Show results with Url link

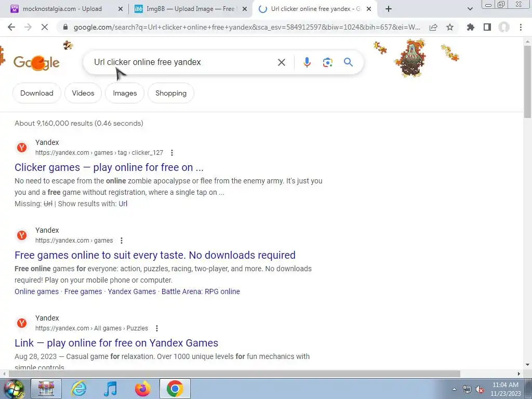[123, 204]
